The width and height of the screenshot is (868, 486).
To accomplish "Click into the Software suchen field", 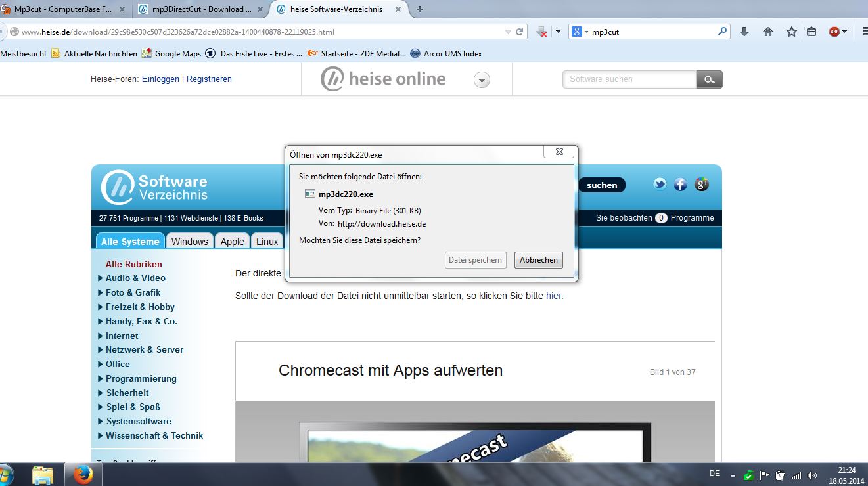I will (x=629, y=79).
